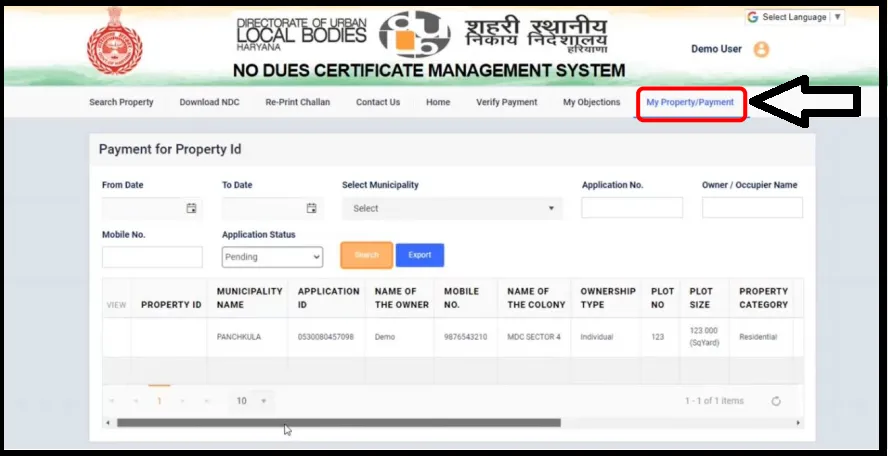
Task: Click the horizontal table scrollbar
Action: [338, 423]
